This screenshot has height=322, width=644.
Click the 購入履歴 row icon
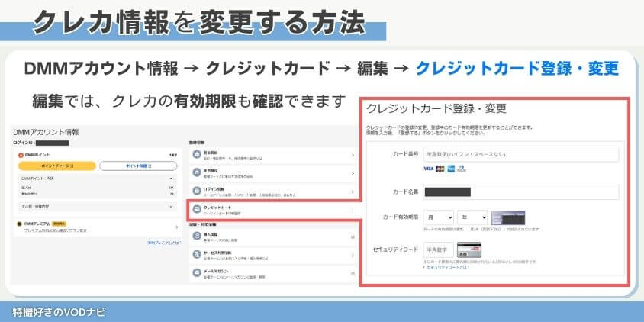click(x=197, y=237)
